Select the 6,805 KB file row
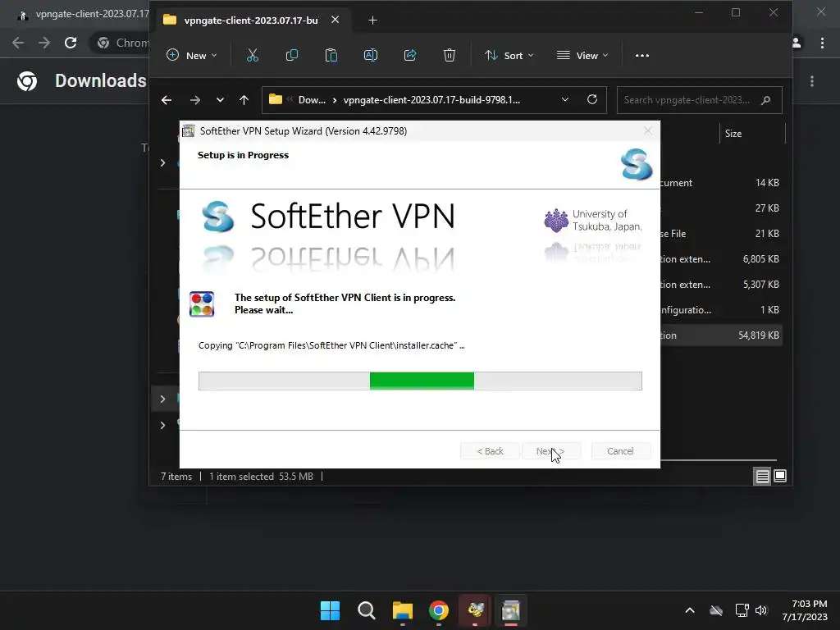Screen dimensions: 840x630 click(x=721, y=259)
